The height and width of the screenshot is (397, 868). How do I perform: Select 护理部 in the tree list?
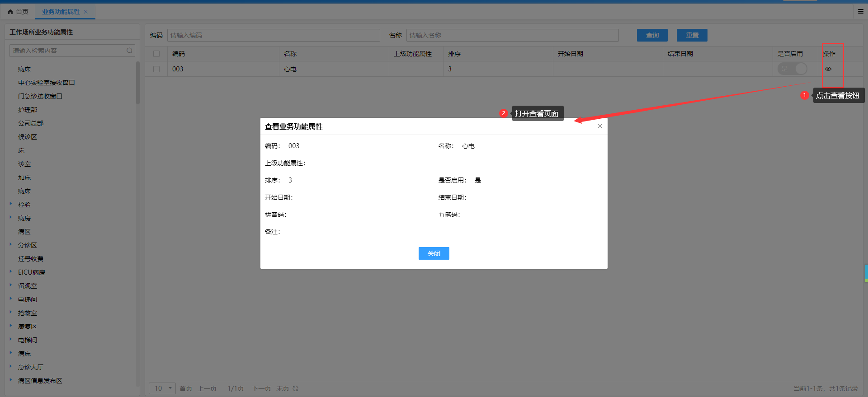(28, 110)
